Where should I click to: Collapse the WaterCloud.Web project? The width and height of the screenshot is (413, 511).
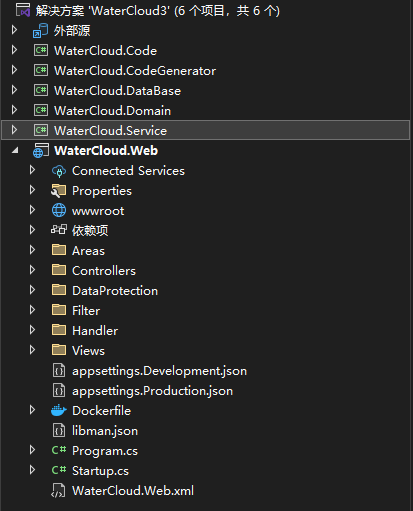click(x=15, y=151)
